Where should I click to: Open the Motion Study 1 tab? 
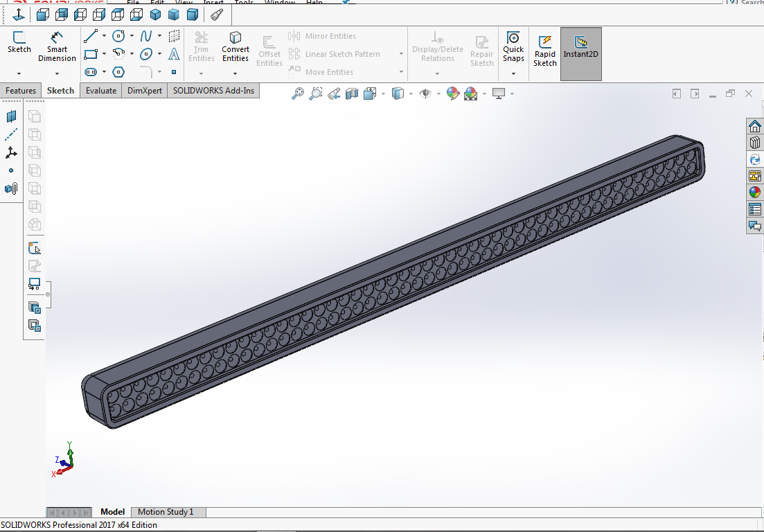tap(166, 512)
